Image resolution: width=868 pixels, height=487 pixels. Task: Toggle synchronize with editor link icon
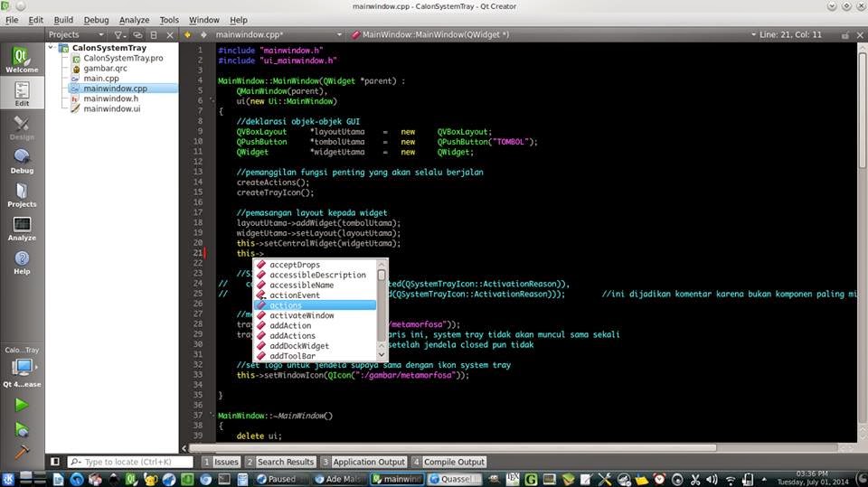click(137, 35)
